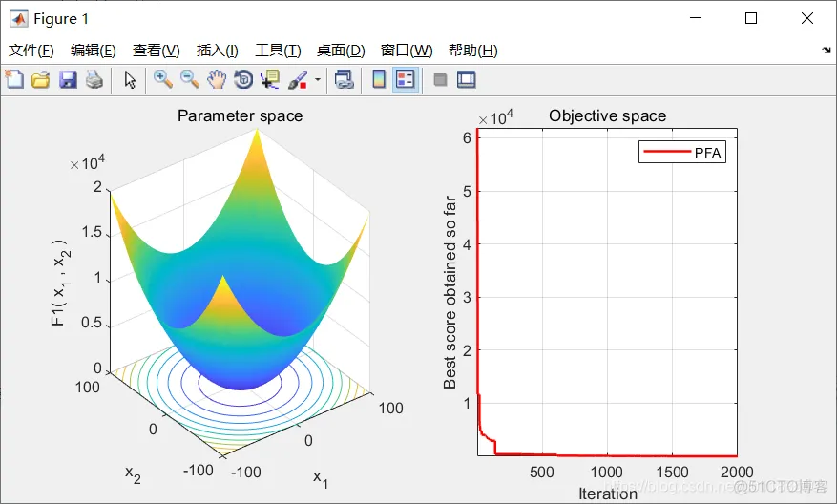Click the New Figure toolbar icon
837x504 pixels.
pos(14,79)
